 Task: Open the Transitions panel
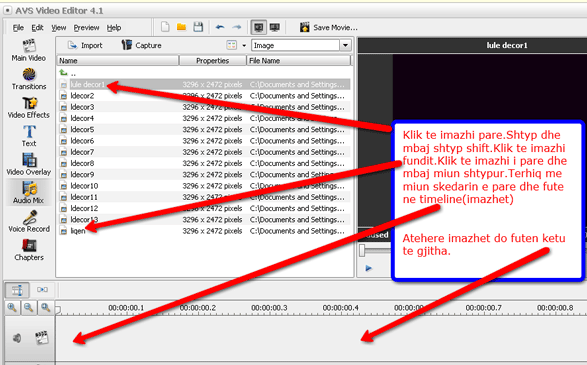[29, 79]
